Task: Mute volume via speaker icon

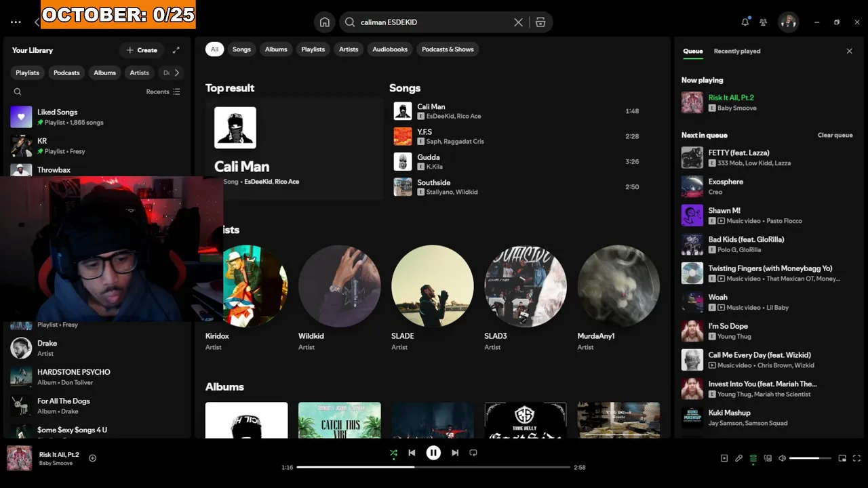Action: click(x=782, y=458)
